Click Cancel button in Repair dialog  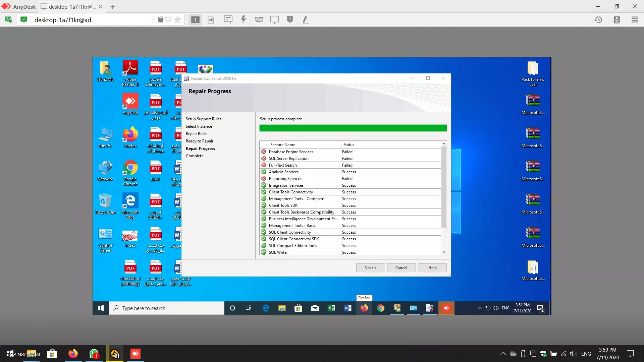point(401,268)
